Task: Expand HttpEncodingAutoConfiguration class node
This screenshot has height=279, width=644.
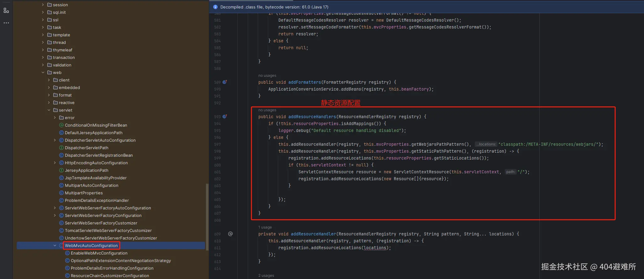Action: [55, 163]
